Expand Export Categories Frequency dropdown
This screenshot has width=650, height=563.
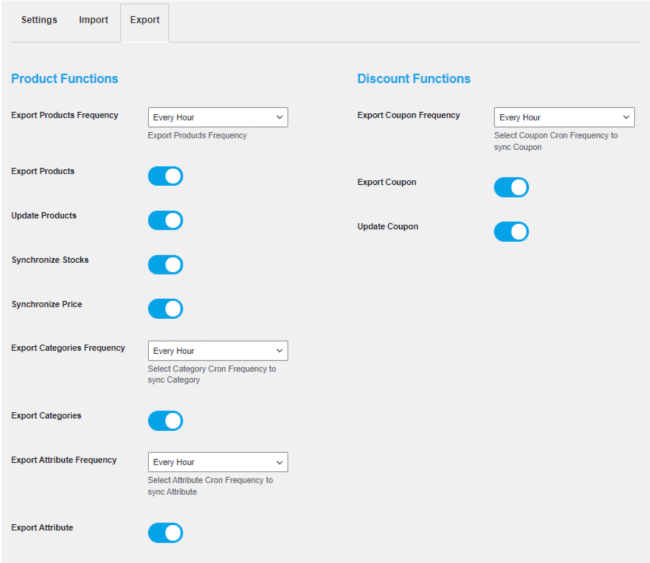tap(218, 351)
